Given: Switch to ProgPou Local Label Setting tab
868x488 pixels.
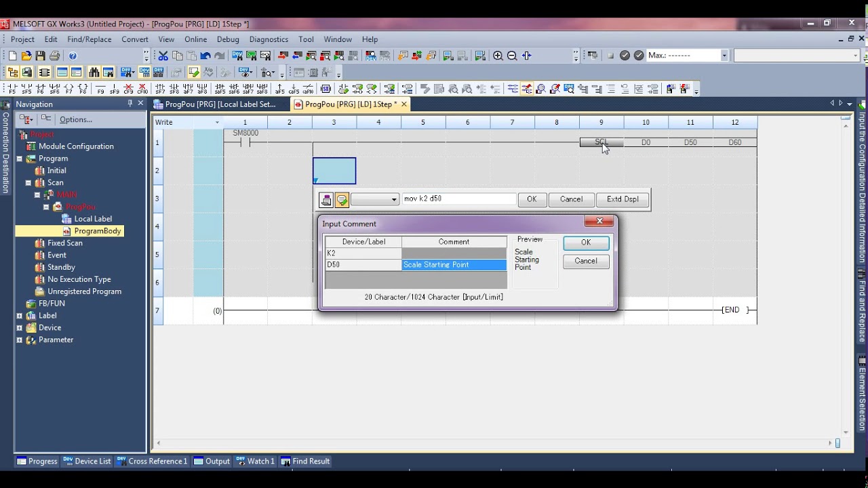Looking at the screenshot, I should [215, 104].
